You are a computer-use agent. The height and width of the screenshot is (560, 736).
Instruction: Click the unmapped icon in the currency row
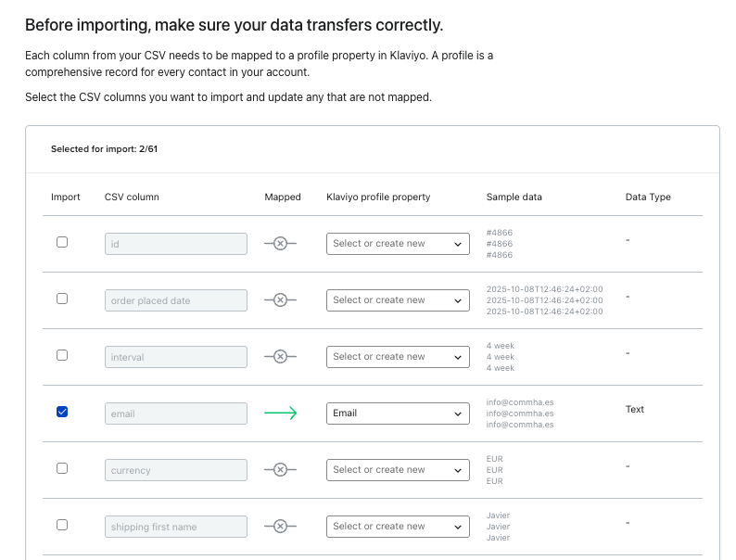[280, 470]
